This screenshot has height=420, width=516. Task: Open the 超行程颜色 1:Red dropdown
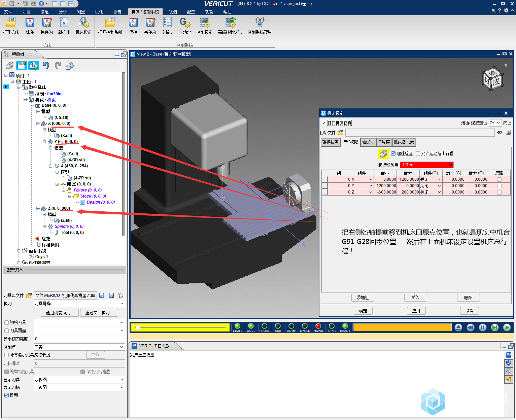point(426,165)
